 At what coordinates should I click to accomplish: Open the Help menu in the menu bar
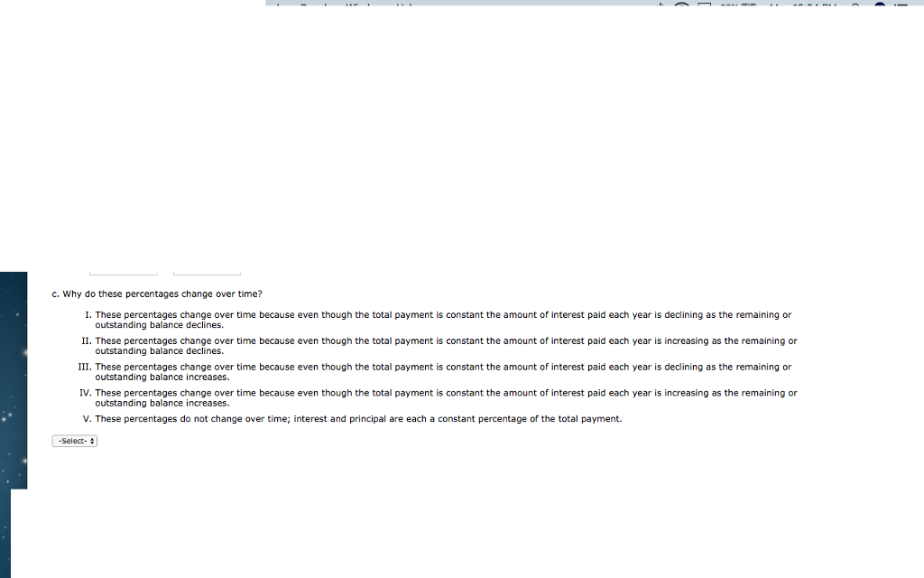(x=405, y=4)
